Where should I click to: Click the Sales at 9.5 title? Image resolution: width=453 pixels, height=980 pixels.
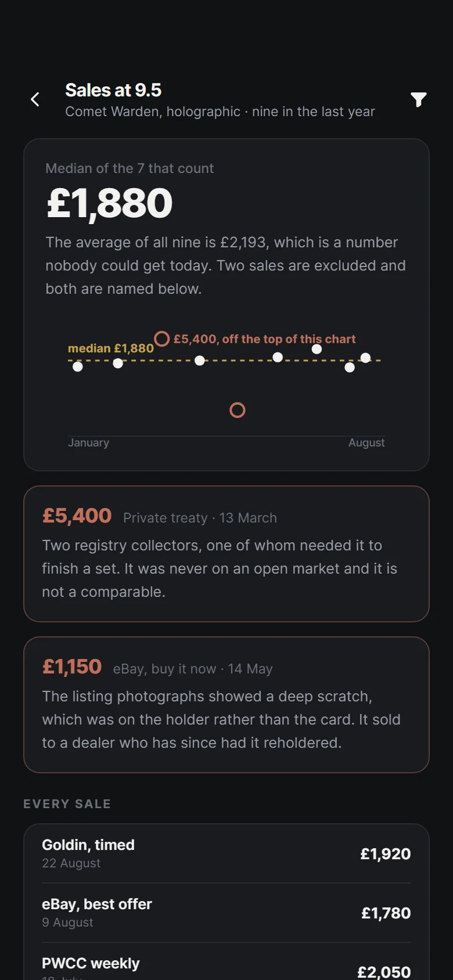tap(113, 90)
